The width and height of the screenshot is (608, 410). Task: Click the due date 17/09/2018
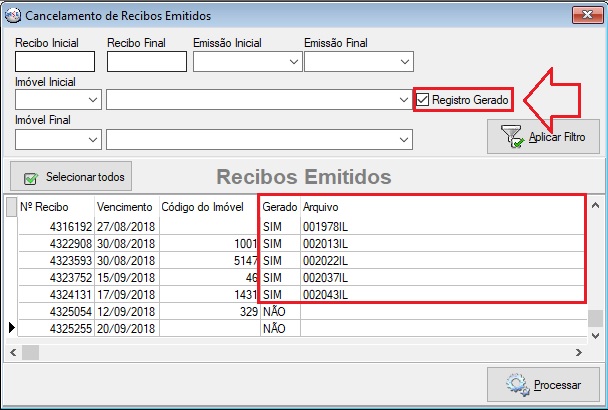(x=126, y=295)
